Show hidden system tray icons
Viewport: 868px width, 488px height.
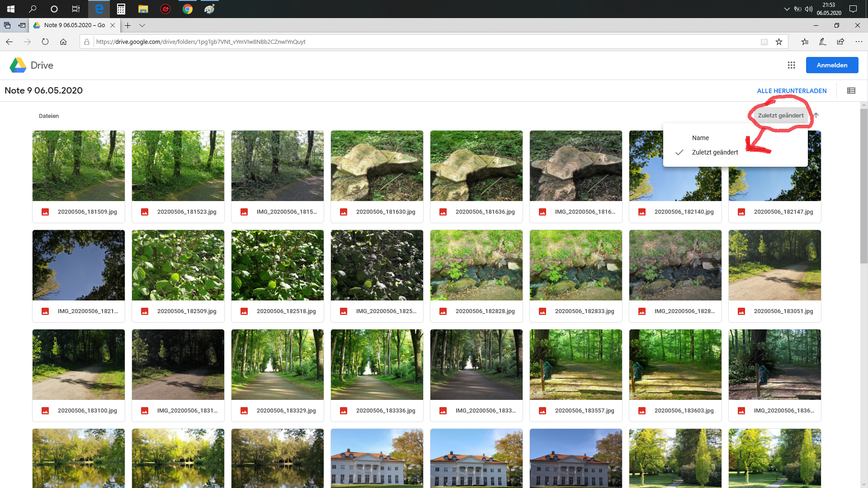pyautogui.click(x=787, y=9)
